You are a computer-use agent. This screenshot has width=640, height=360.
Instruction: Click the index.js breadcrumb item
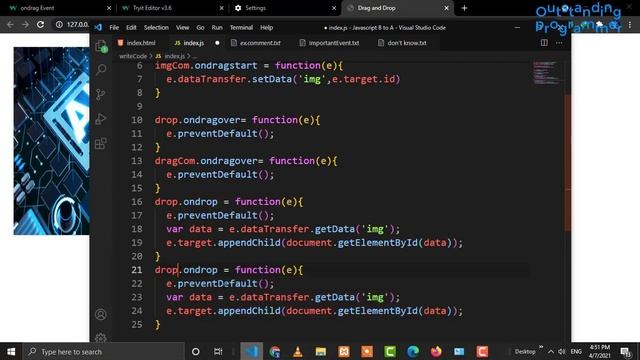click(175, 56)
